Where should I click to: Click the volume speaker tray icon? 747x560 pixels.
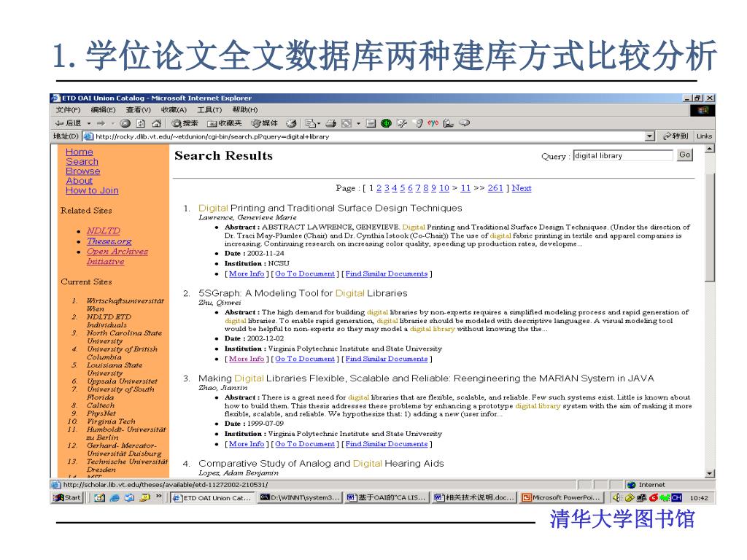[x=617, y=497]
